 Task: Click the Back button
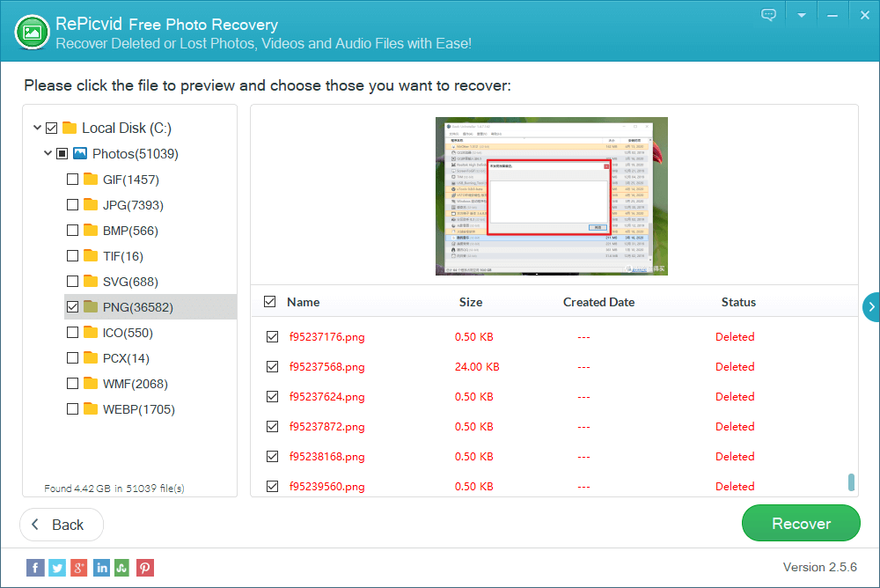click(61, 525)
